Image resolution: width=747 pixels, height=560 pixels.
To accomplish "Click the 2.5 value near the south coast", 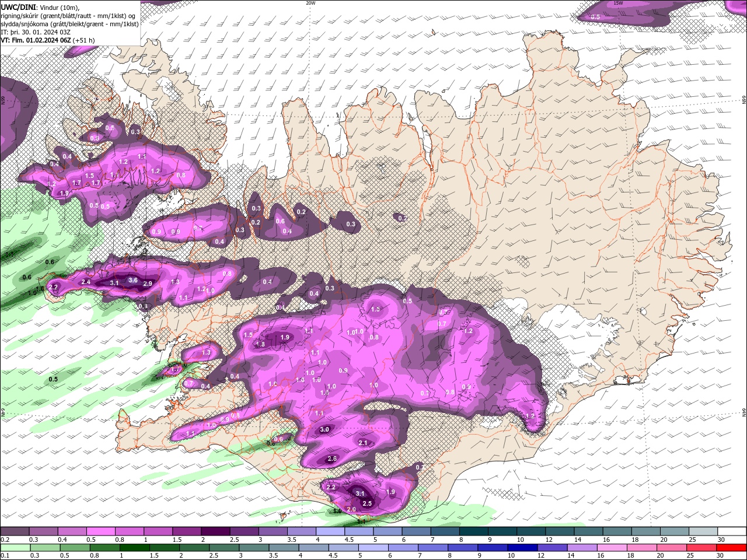I will tap(367, 503).
